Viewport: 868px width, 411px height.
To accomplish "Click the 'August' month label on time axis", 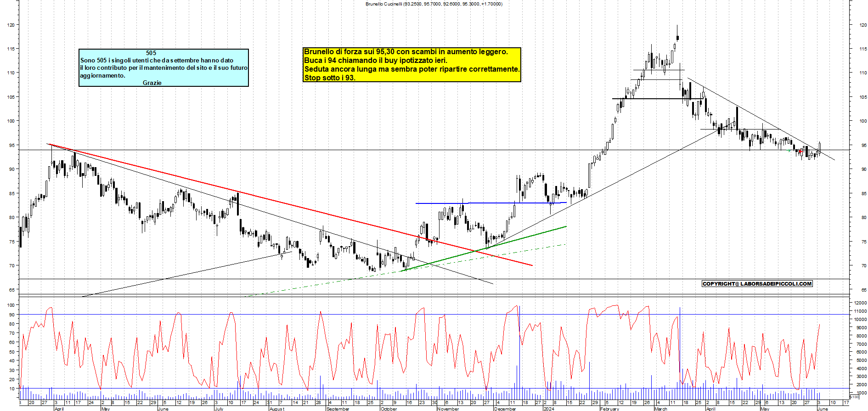I will click(277, 409).
